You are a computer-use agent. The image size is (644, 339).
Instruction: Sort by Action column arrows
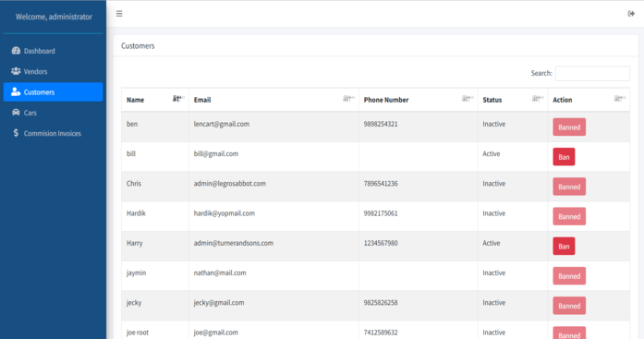point(620,99)
